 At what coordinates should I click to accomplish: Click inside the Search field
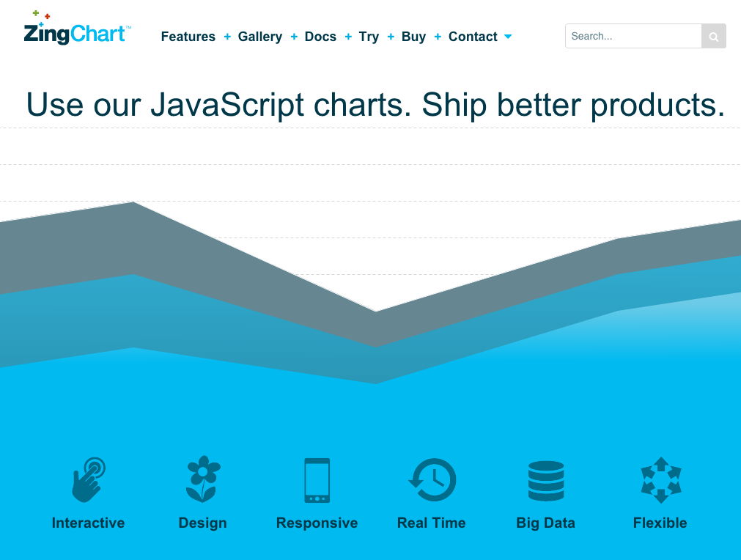pyautogui.click(x=630, y=36)
